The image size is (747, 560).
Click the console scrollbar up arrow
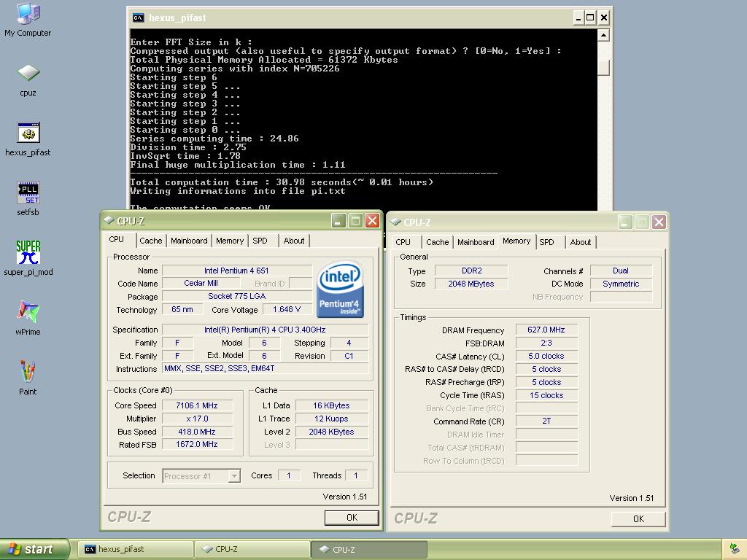click(603, 36)
